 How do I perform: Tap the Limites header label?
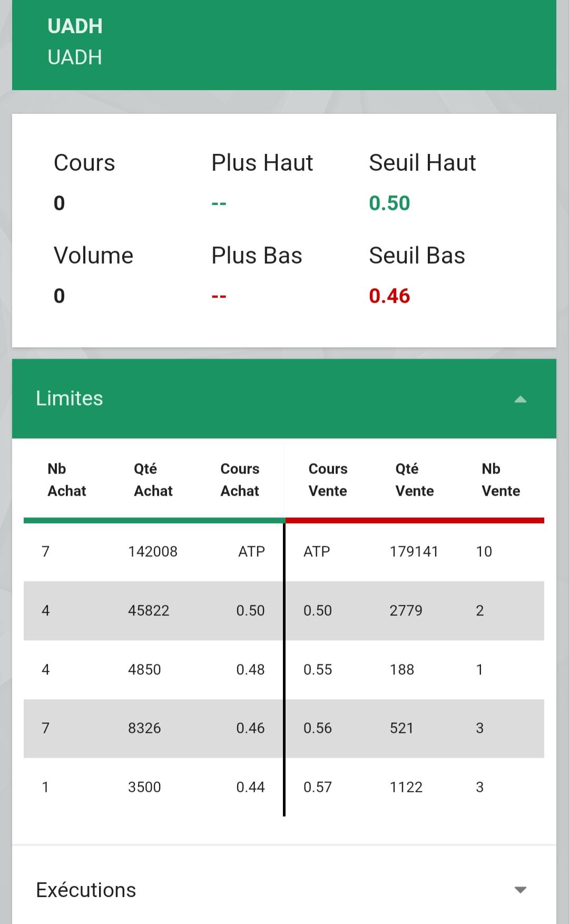(70, 398)
